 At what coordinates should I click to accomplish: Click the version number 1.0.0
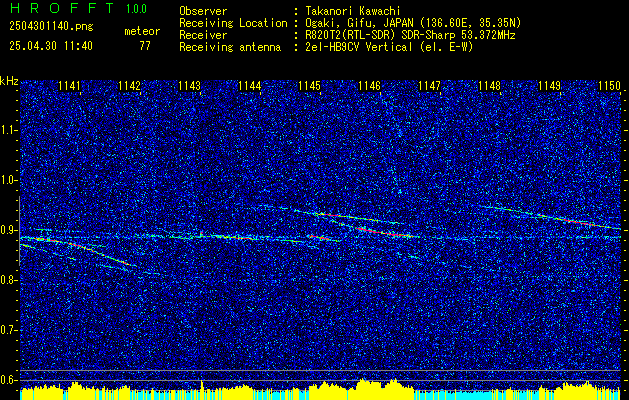point(136,9)
